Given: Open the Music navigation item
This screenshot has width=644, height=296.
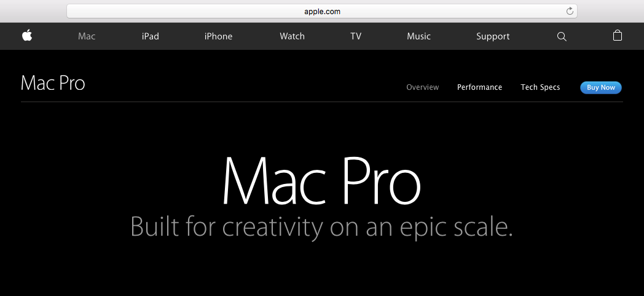Looking at the screenshot, I should (x=418, y=36).
